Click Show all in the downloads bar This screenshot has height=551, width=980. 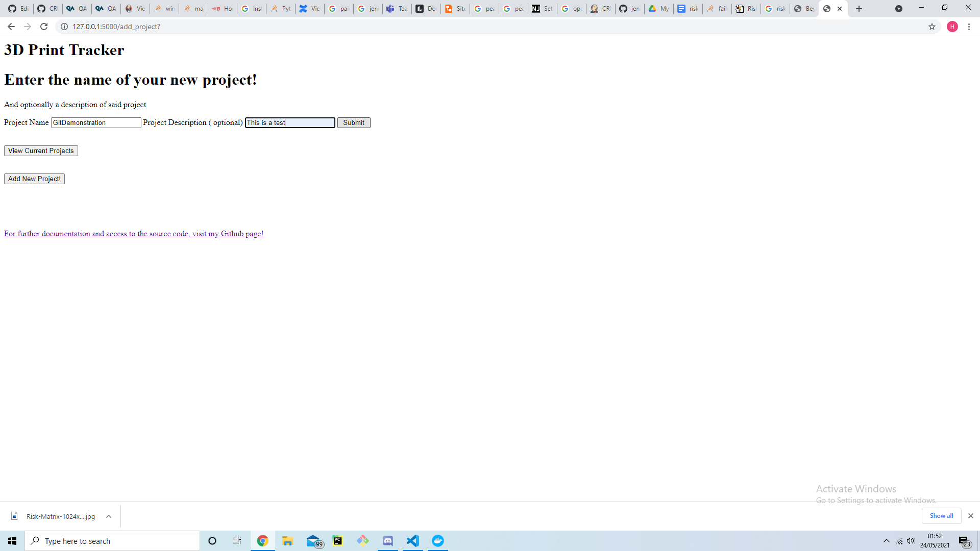pos(941,516)
